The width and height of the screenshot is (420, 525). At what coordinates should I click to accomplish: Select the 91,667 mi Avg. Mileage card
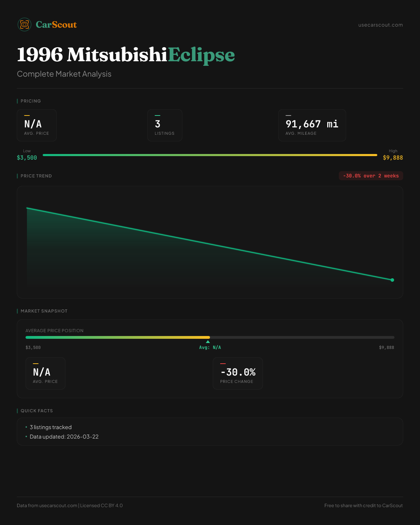coord(312,125)
